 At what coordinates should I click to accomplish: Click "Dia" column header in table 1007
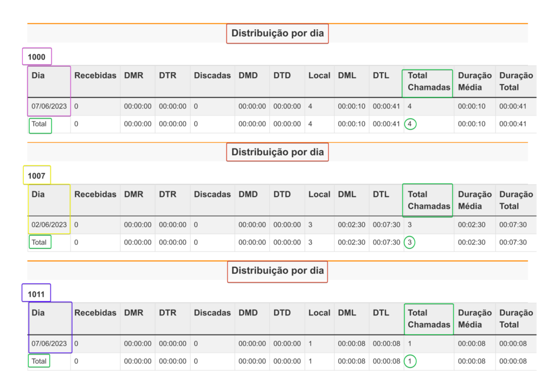38,195
